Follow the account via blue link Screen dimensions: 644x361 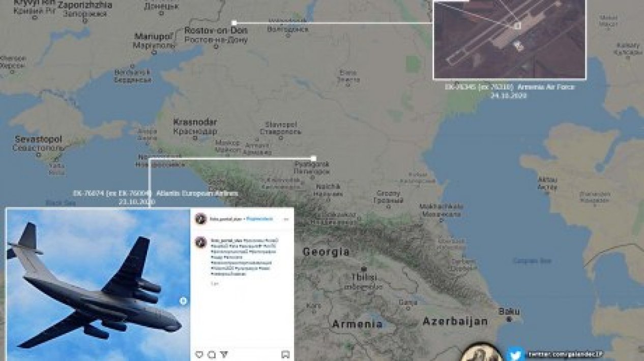[260, 219]
